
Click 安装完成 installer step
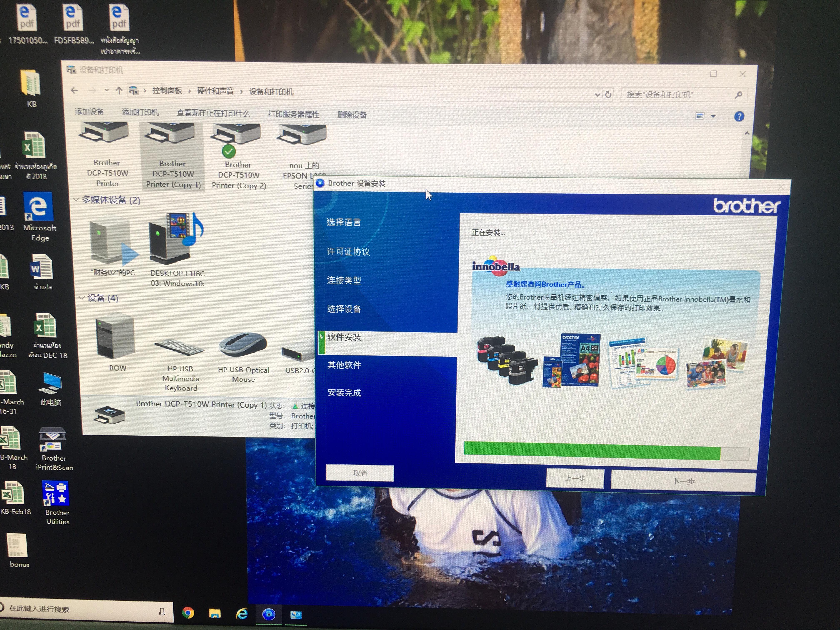[344, 393]
